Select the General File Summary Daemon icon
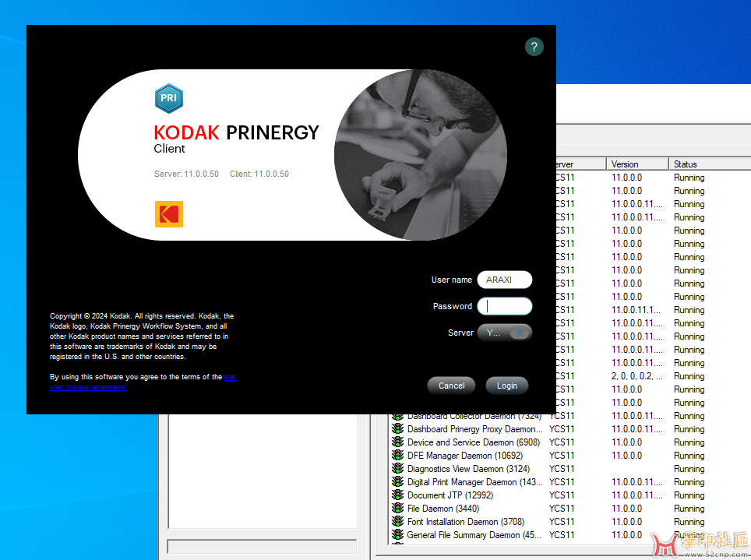The image size is (751, 560). pyautogui.click(x=397, y=534)
